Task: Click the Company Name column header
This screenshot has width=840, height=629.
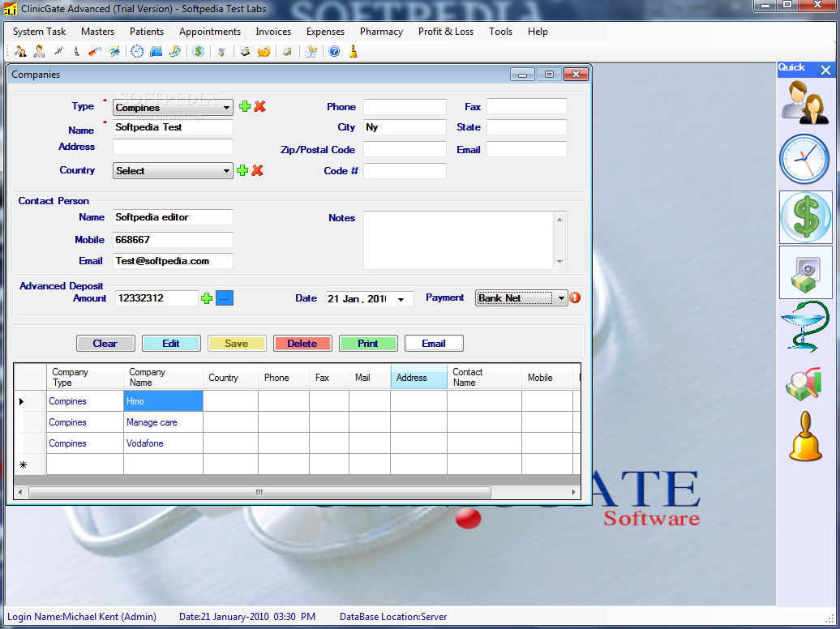Action: (164, 377)
